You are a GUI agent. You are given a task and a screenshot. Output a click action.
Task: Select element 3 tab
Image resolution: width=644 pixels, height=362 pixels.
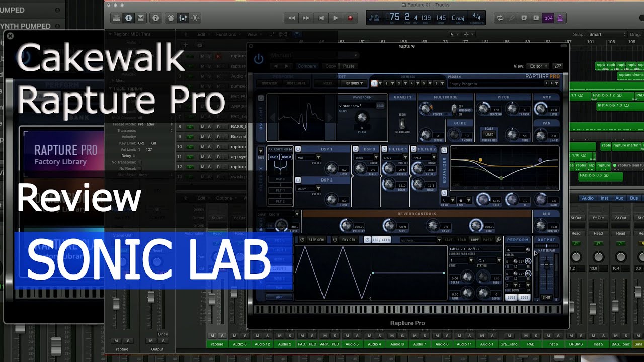pos(399,83)
